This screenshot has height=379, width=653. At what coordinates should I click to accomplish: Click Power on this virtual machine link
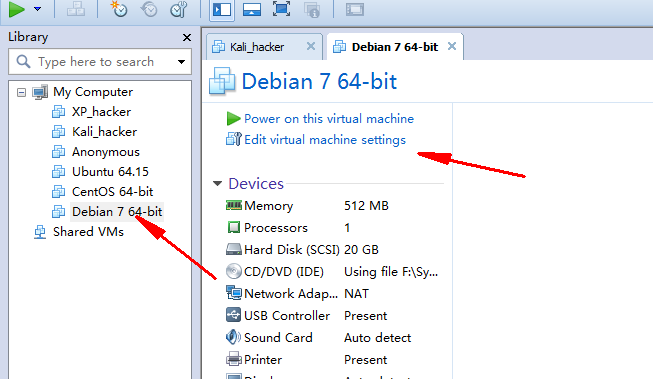329,119
